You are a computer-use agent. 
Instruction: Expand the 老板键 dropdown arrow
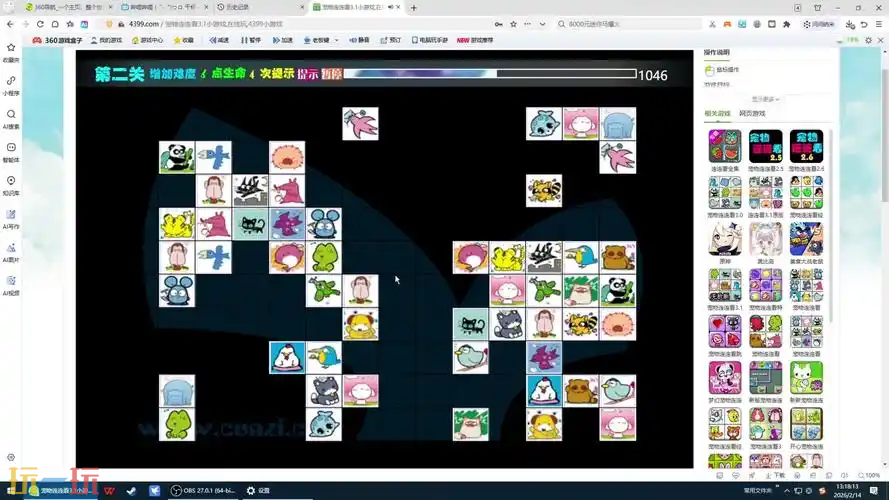tap(336, 40)
